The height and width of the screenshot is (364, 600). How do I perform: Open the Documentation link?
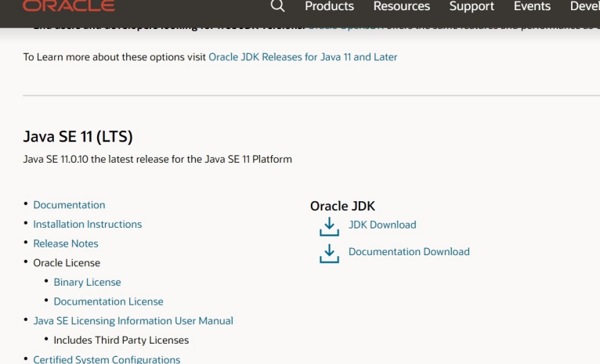[x=69, y=205]
